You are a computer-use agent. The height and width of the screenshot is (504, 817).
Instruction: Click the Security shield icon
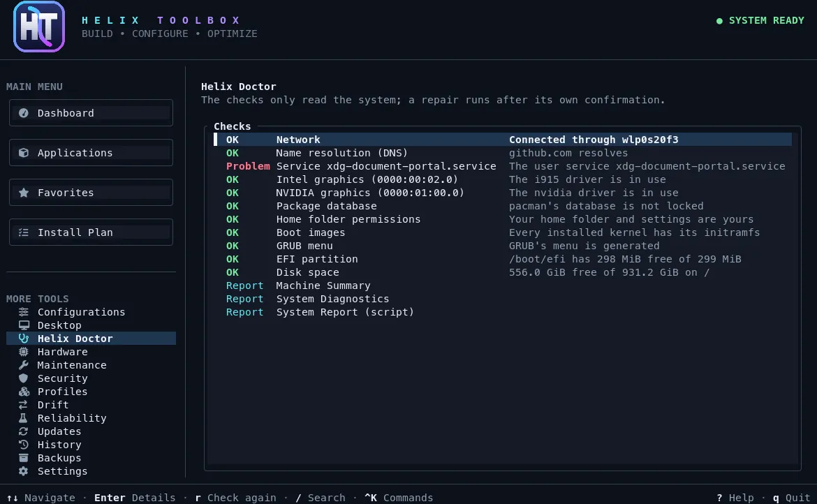(24, 378)
